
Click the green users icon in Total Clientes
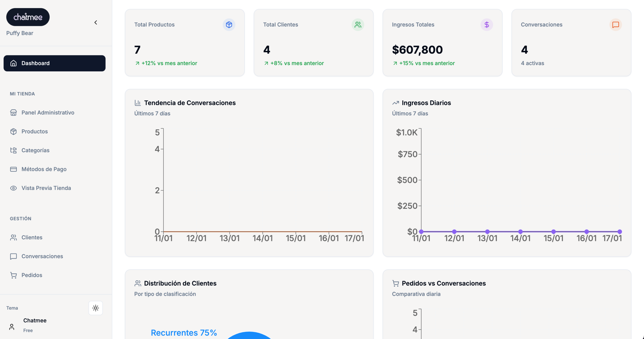[x=357, y=25]
